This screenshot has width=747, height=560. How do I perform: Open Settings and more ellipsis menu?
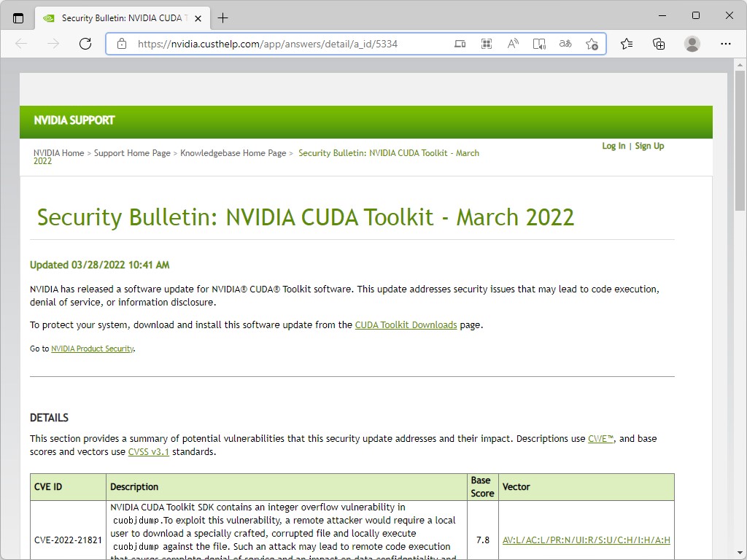726,44
